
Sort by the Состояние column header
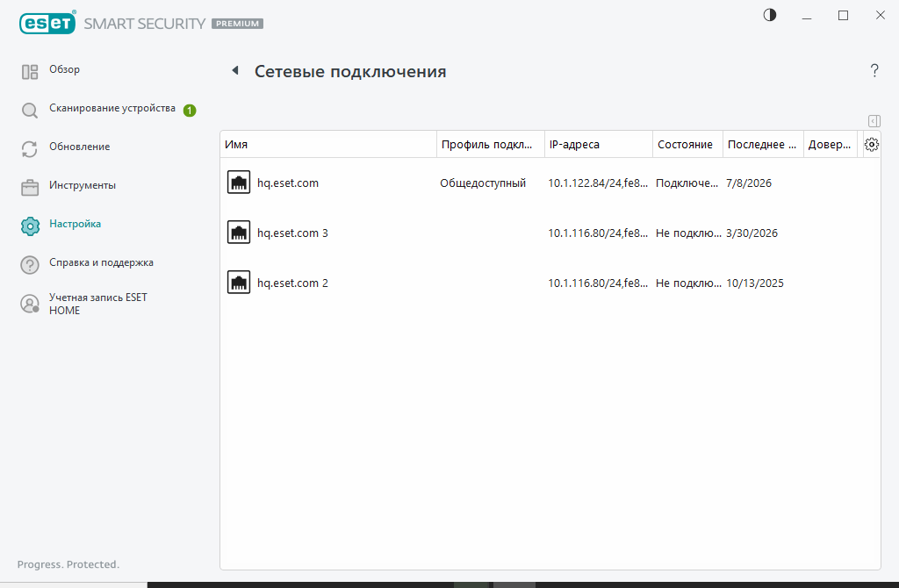tap(687, 145)
